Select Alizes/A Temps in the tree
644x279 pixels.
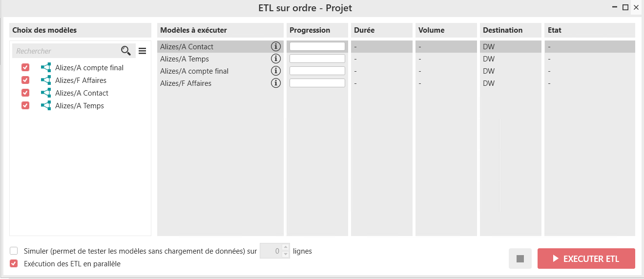pos(79,106)
